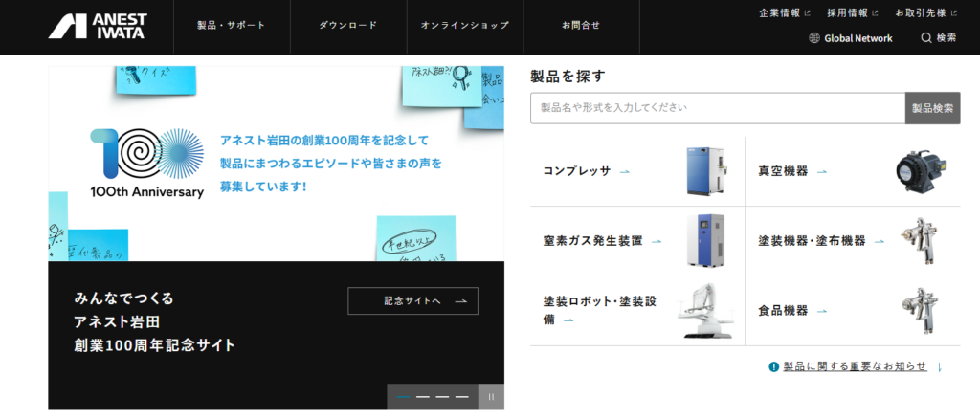980x419 pixels.
Task: Select the second carousel slide indicator
Action: (x=423, y=397)
